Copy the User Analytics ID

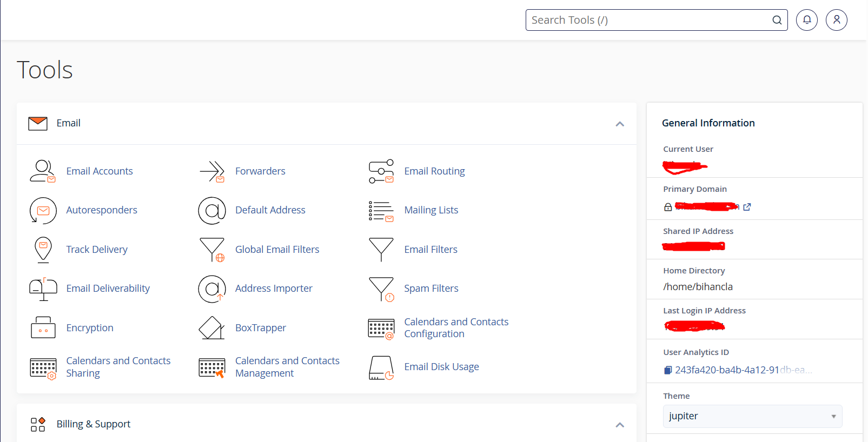[x=668, y=370]
